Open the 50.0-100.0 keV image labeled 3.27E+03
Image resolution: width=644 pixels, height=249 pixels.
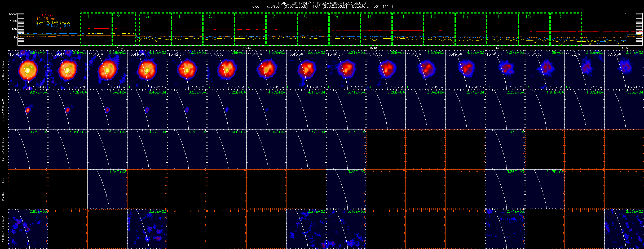pyautogui.click(x=306, y=229)
